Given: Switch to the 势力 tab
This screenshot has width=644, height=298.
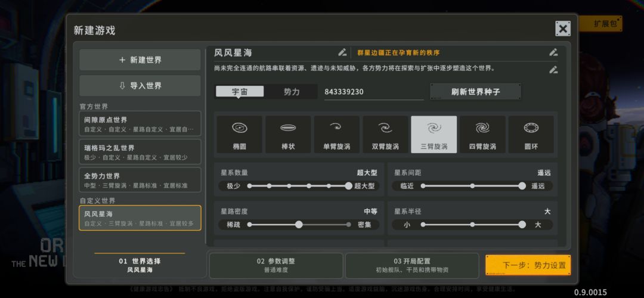Looking at the screenshot, I should (x=292, y=92).
